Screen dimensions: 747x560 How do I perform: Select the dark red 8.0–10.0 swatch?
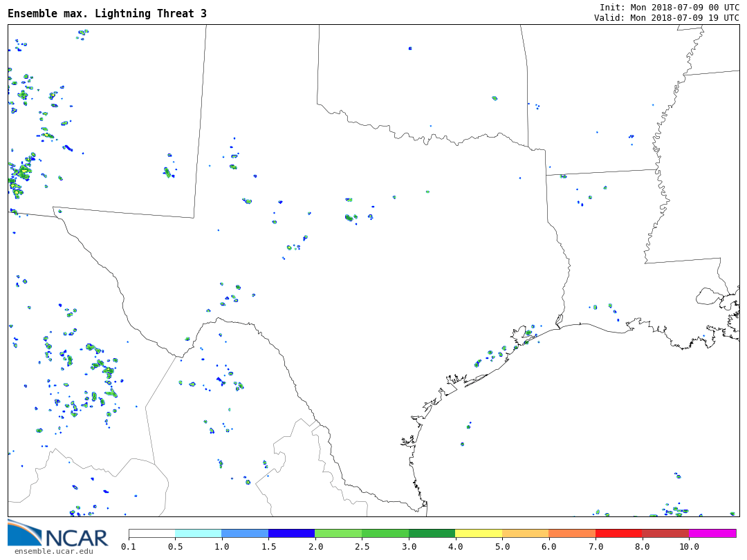[x=665, y=534]
